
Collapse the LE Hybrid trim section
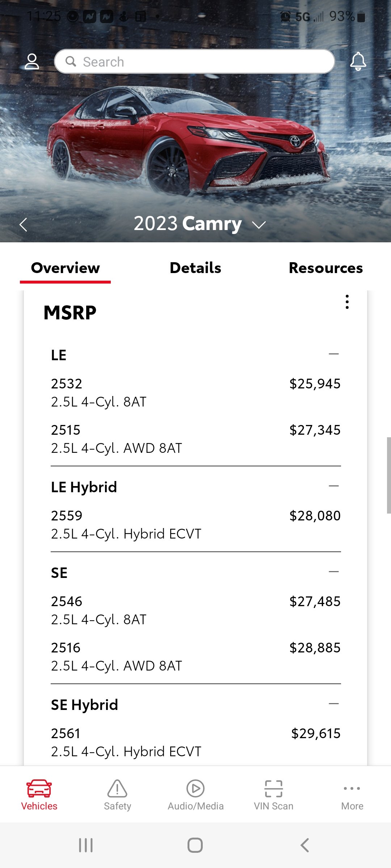pos(334,486)
